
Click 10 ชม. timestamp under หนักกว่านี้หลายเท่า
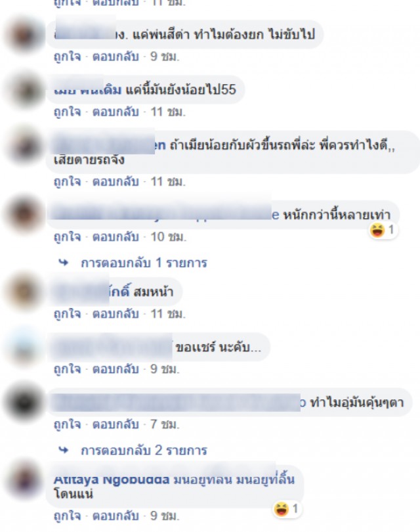[x=169, y=237]
